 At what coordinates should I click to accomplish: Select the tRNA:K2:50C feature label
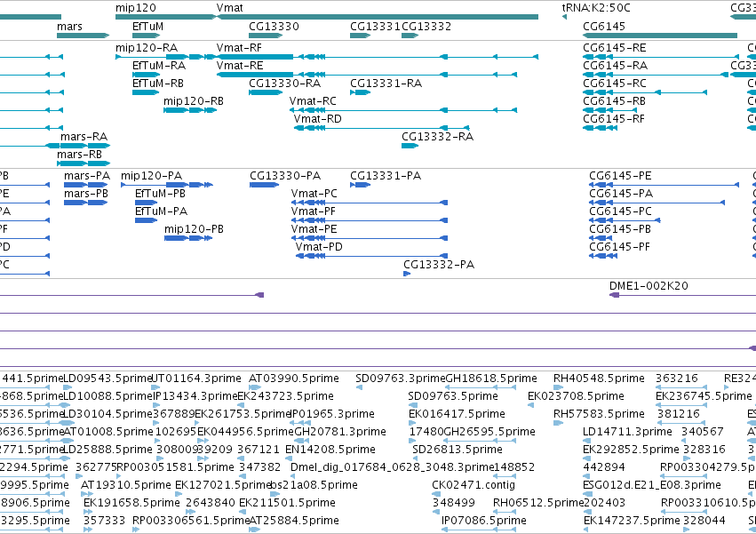596,8
